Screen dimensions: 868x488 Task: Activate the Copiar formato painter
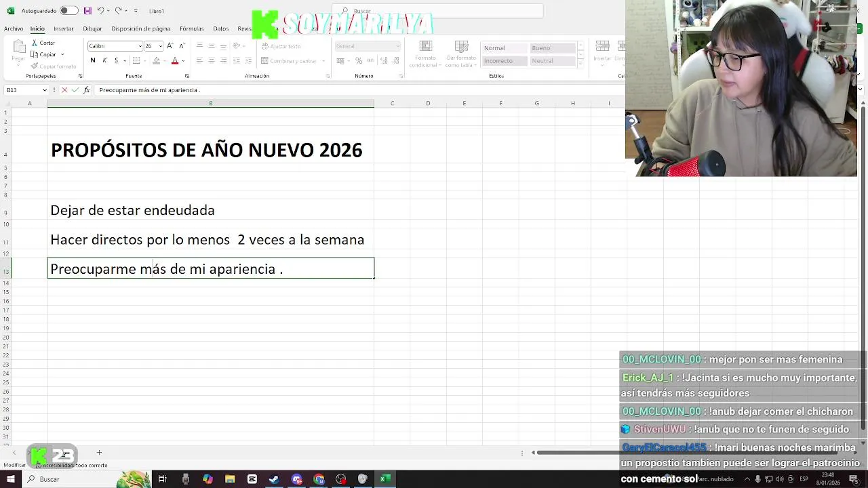[x=54, y=66]
